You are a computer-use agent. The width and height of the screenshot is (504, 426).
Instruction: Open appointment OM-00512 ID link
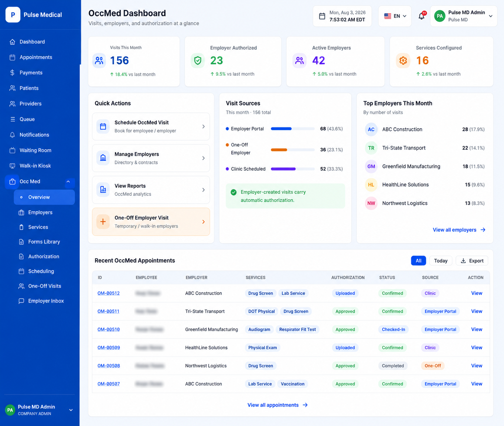[109, 293]
